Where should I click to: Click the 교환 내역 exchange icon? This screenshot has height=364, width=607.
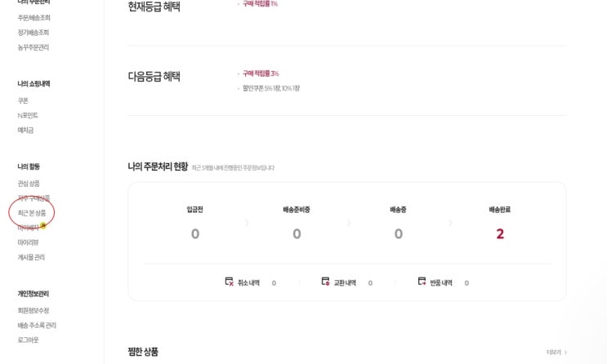pyautogui.click(x=325, y=282)
